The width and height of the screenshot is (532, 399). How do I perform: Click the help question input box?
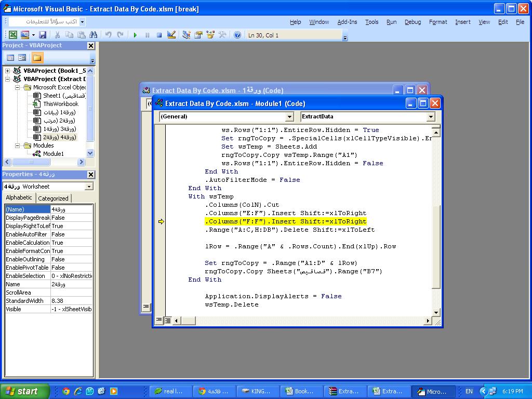coord(44,22)
